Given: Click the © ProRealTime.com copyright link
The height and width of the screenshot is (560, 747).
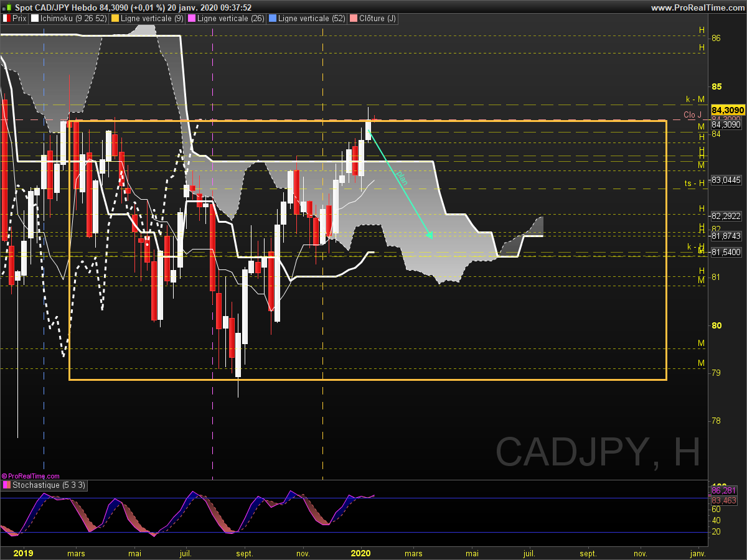Looking at the screenshot, I should (31, 476).
